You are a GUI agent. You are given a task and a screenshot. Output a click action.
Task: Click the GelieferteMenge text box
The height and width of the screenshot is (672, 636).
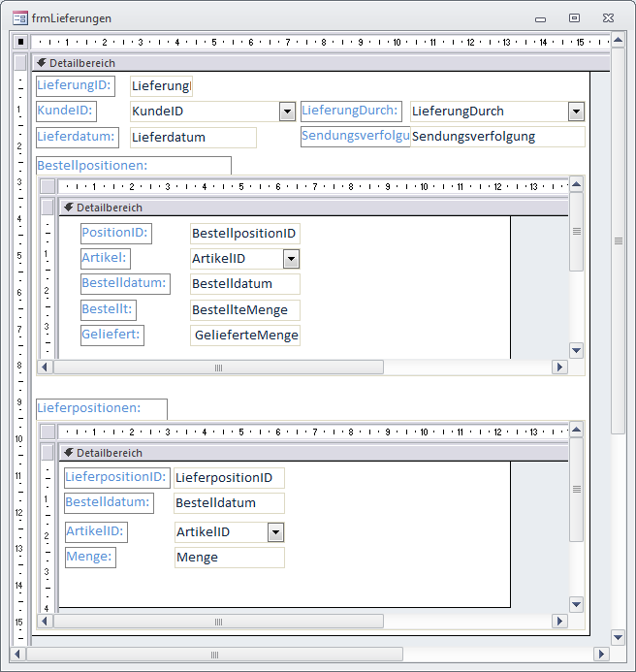tap(246, 336)
